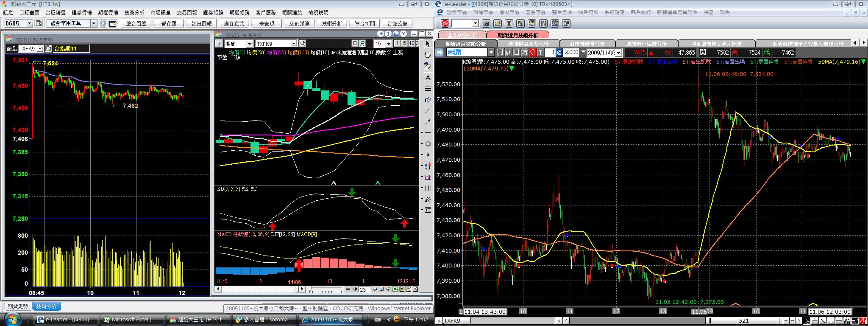Image resolution: width=868 pixels, height=326 pixels.
Task: Switch chart to minute '分' mode
Action: [362, 43]
